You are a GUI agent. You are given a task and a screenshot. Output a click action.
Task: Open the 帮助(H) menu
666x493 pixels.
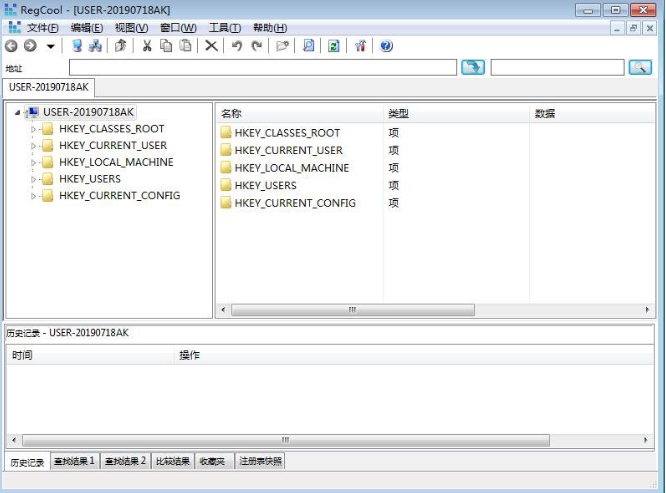click(x=270, y=28)
